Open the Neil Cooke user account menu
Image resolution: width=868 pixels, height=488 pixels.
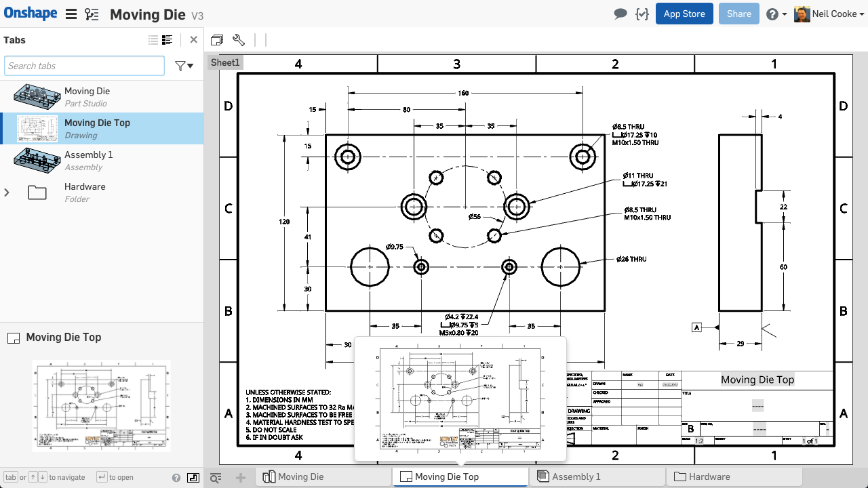tap(829, 14)
